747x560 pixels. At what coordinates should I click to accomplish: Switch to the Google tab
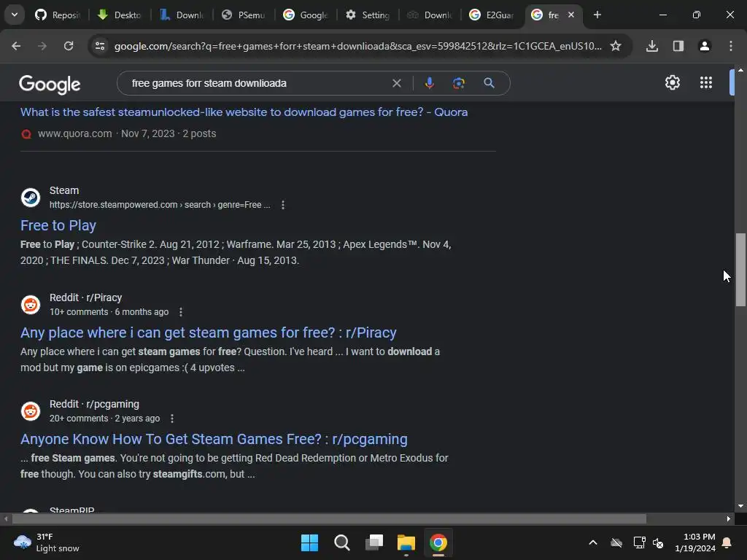(306, 15)
